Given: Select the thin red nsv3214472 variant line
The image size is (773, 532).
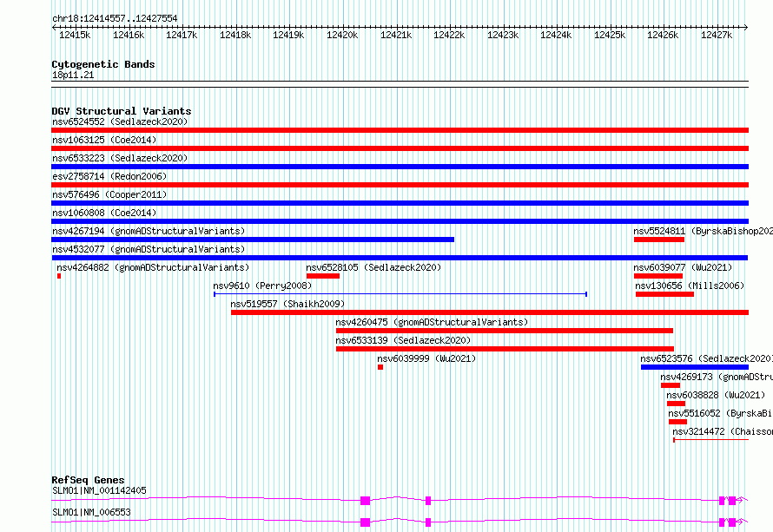Looking at the screenshot, I should [x=710, y=440].
